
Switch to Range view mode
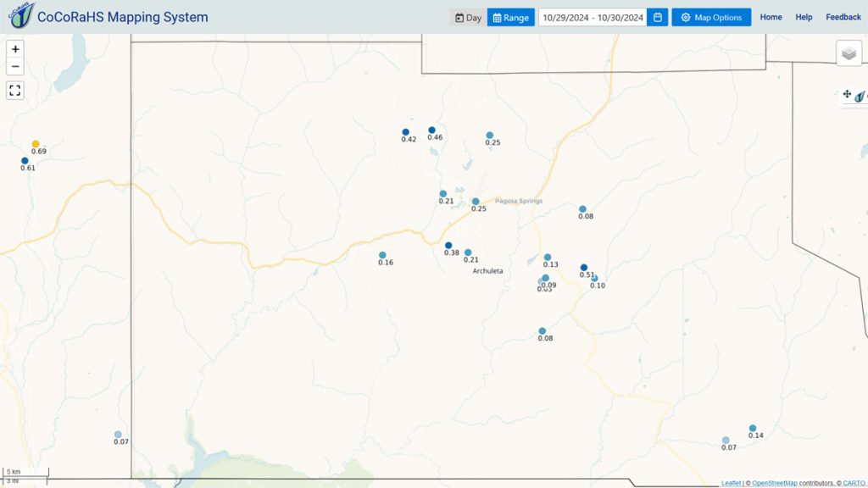coord(511,17)
